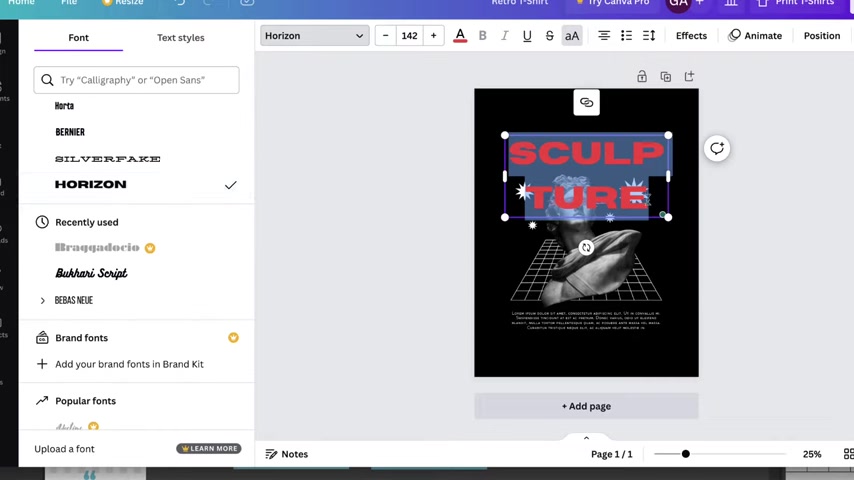Choose the Bukhari Script font
The height and width of the screenshot is (480, 854).
(91, 273)
